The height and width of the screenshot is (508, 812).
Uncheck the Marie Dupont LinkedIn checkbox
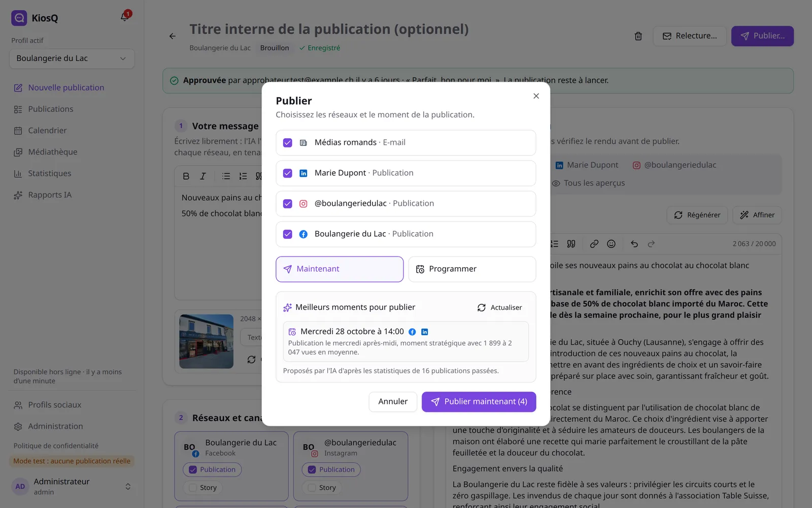click(287, 173)
